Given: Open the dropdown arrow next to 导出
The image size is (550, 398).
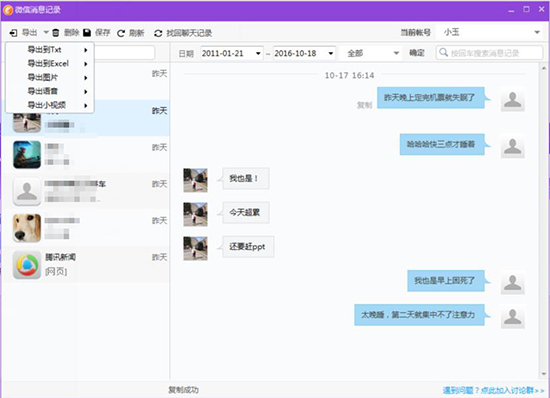Looking at the screenshot, I should 46,33.
